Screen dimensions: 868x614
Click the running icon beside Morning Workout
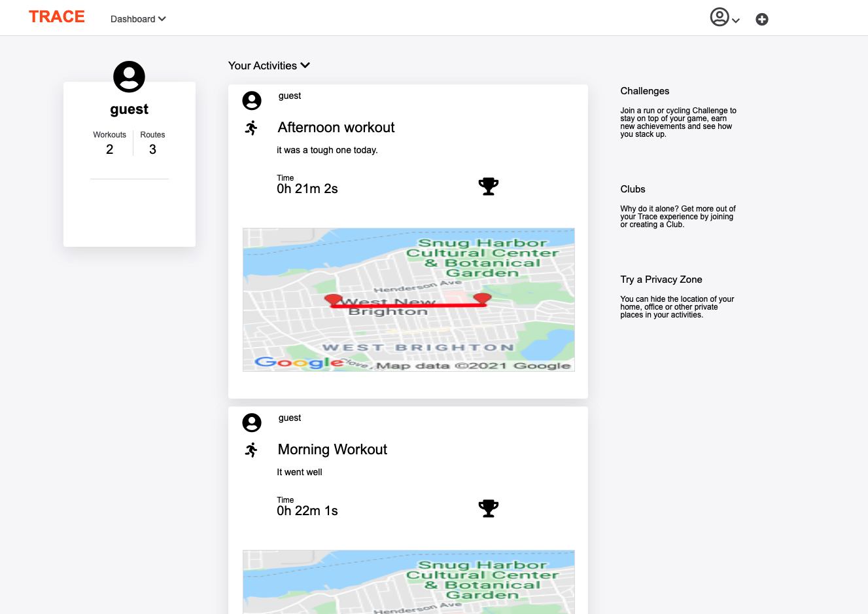[x=252, y=450]
